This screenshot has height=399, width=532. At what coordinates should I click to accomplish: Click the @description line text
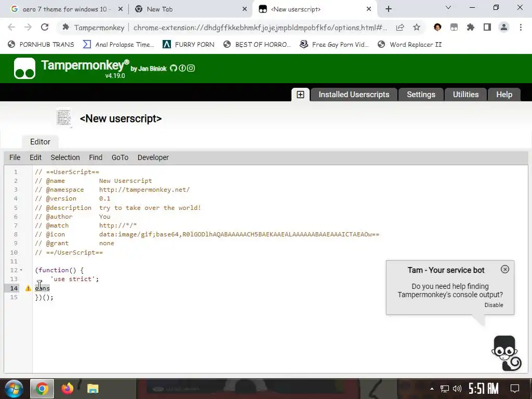(x=118, y=208)
